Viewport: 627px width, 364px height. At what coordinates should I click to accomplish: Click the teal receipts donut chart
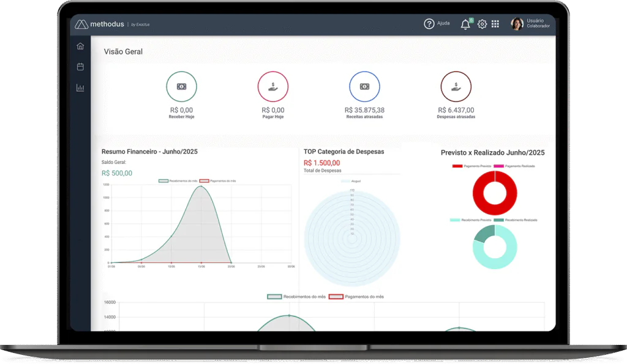(x=495, y=247)
